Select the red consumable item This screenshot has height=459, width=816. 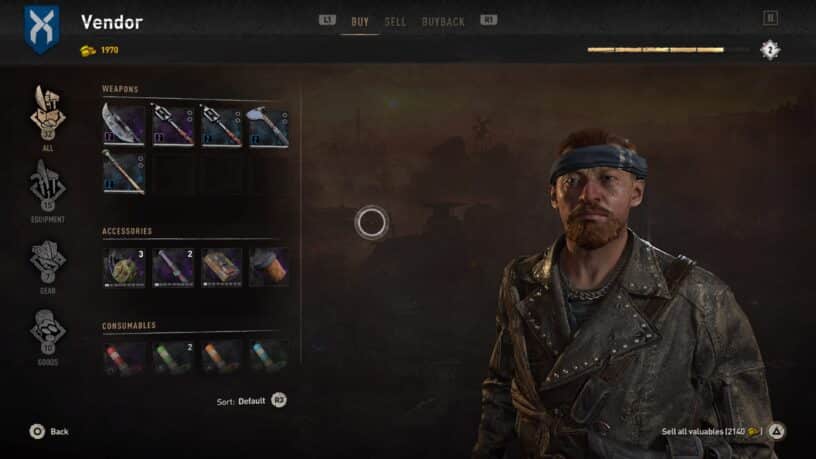[124, 357]
